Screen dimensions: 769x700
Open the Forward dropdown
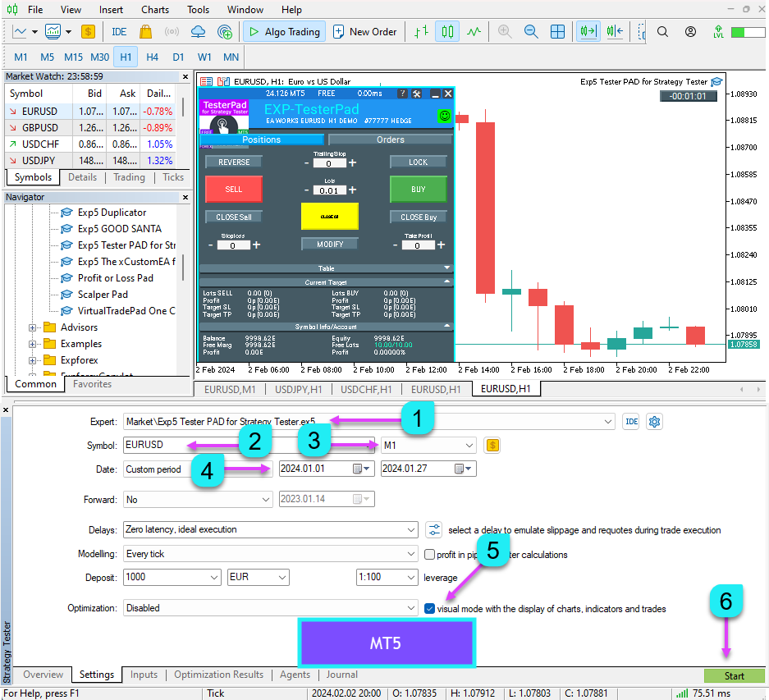point(197,498)
